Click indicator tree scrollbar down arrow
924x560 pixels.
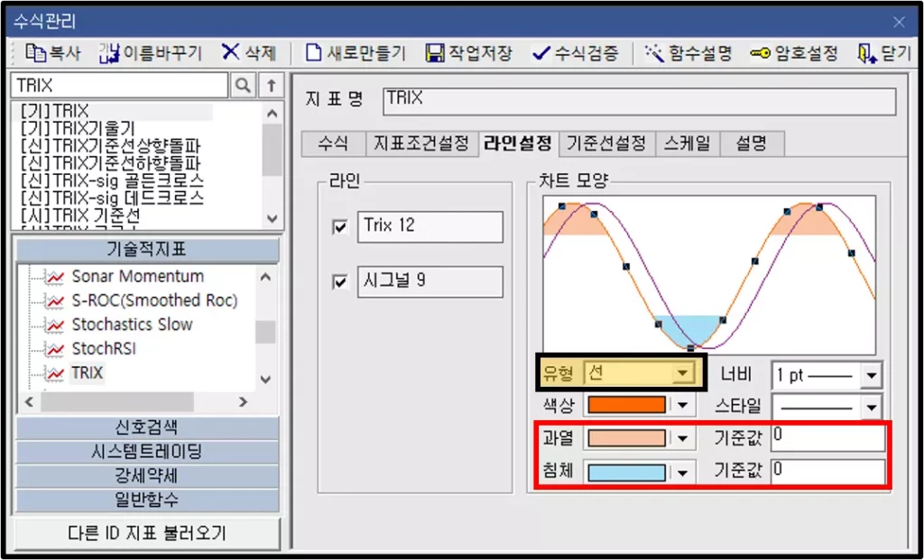(266, 380)
